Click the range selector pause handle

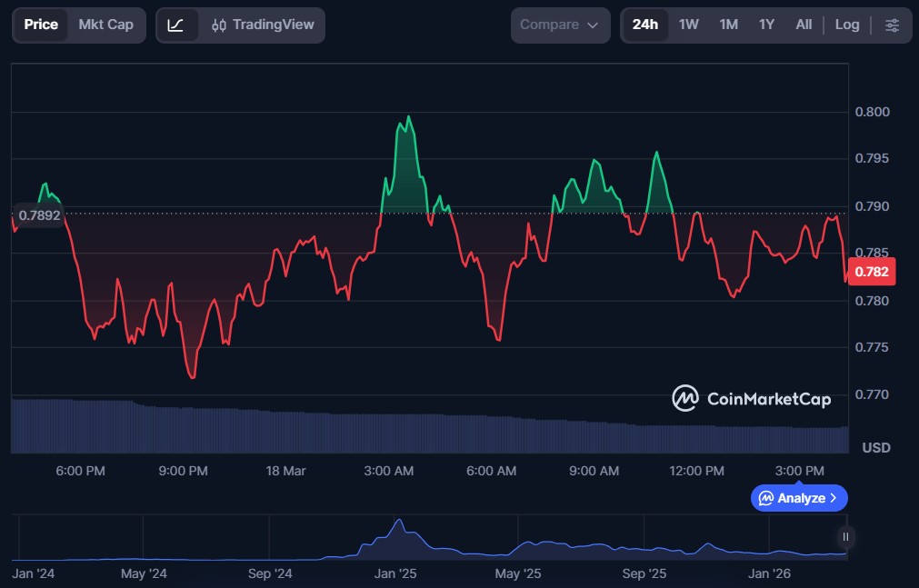pyautogui.click(x=845, y=537)
